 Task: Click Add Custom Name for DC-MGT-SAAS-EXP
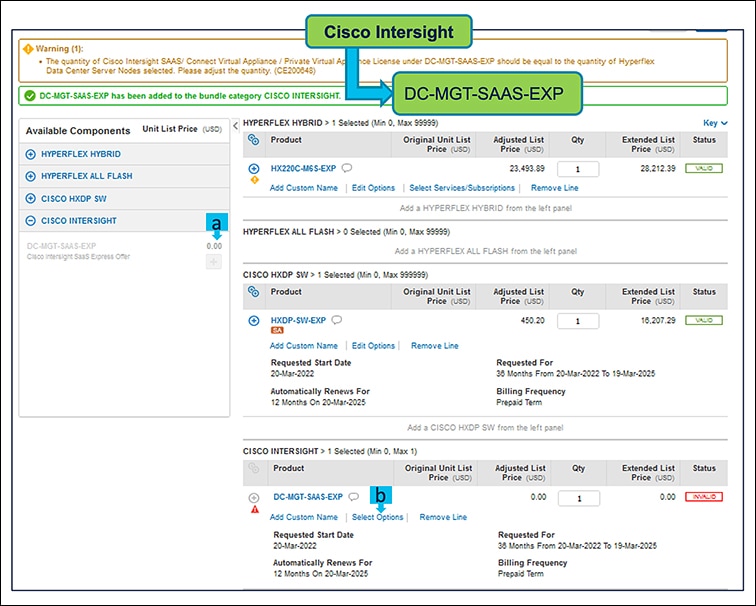point(304,517)
